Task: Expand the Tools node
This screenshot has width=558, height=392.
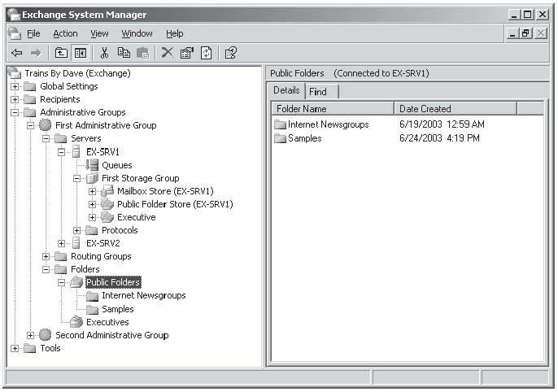Action: (x=15, y=349)
